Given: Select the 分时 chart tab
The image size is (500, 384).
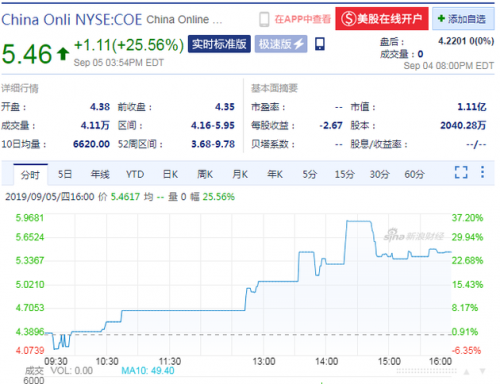Looking at the screenshot, I should pos(31,174).
